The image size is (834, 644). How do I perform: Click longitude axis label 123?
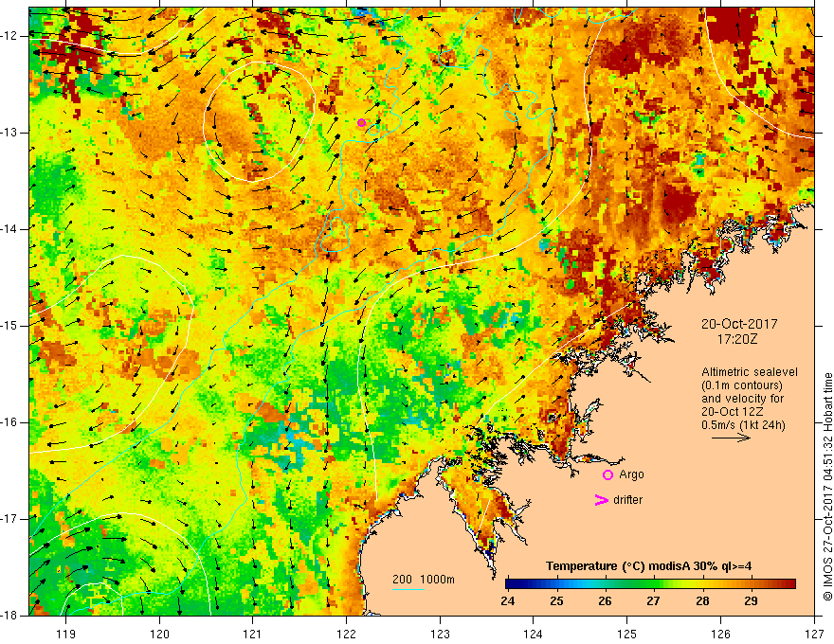pyautogui.click(x=440, y=634)
